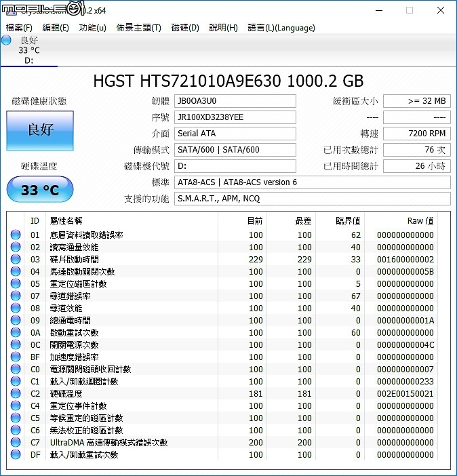Click the ID column header

pos(35,220)
